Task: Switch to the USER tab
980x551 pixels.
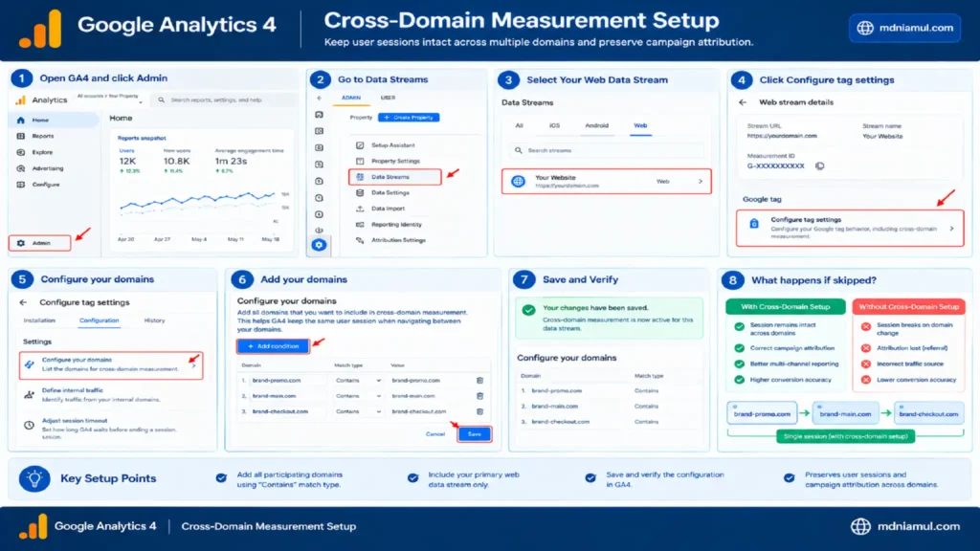Action: (x=389, y=99)
